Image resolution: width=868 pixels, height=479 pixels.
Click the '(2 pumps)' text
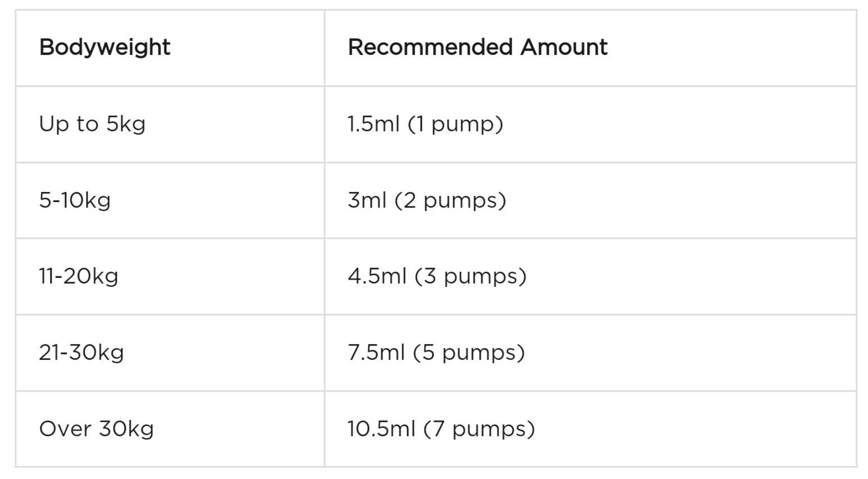[x=450, y=200]
